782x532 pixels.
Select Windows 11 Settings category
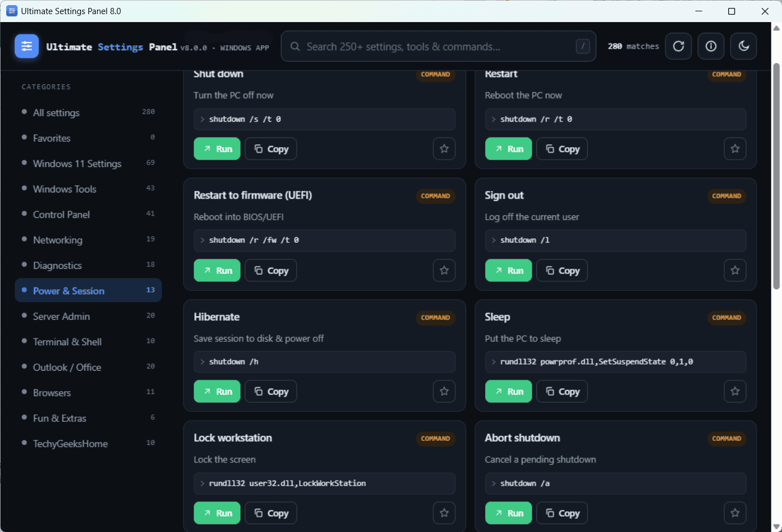coord(88,164)
